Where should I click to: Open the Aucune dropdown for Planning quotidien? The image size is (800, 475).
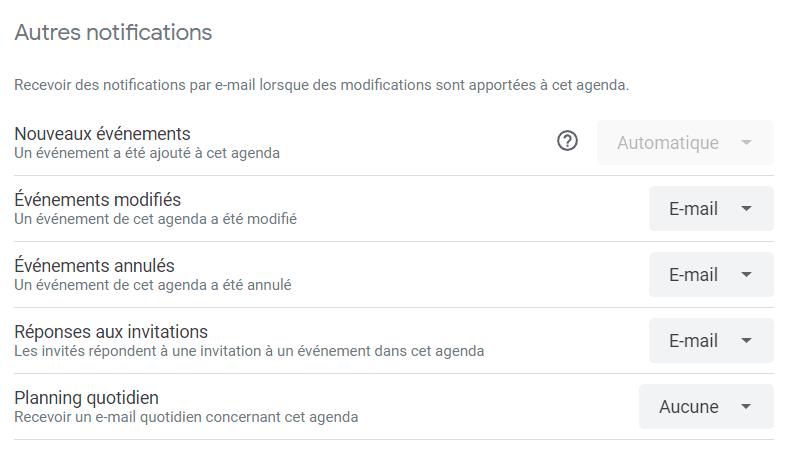[x=706, y=406]
